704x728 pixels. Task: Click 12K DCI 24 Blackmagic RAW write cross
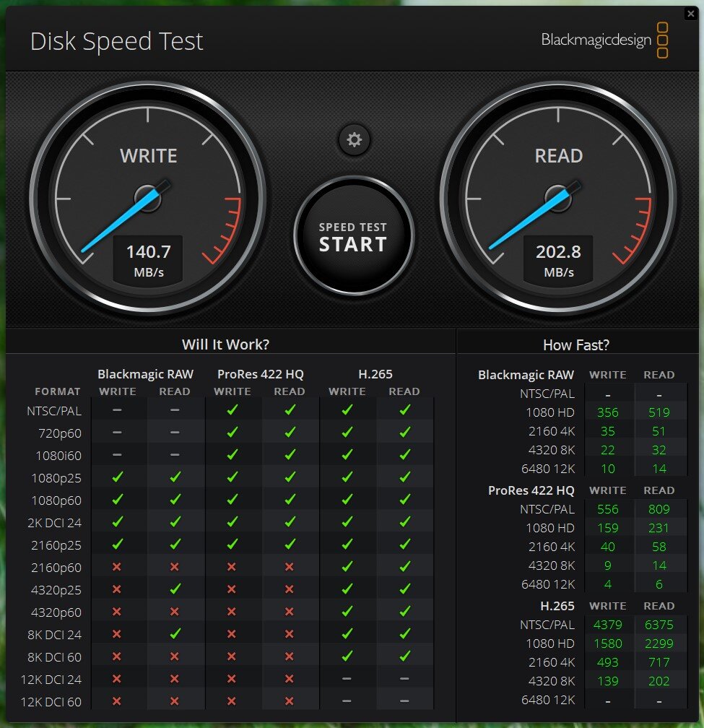pos(117,679)
